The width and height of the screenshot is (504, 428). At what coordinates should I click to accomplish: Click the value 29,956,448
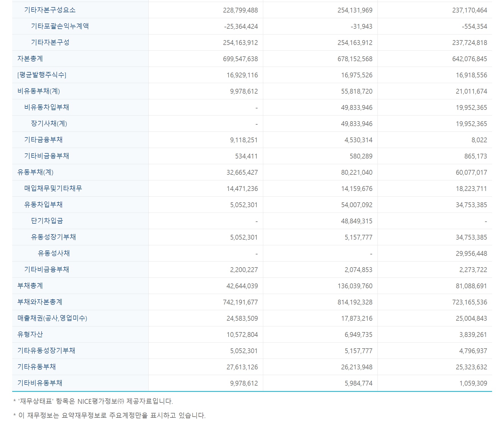click(x=471, y=254)
